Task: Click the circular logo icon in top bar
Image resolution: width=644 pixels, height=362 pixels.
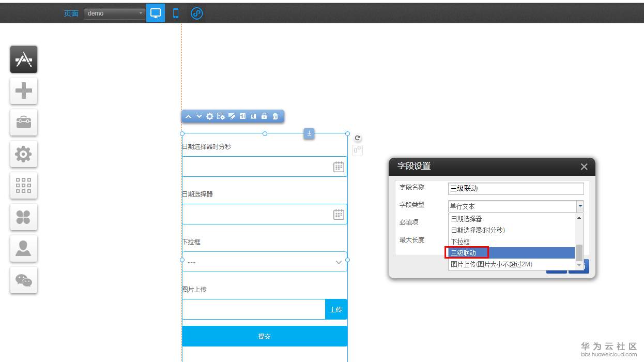Action: [x=197, y=13]
